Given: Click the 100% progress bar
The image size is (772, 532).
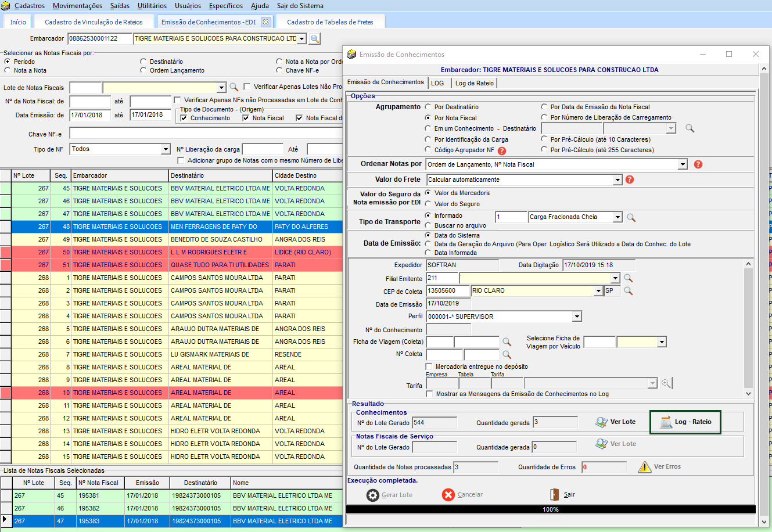Looking at the screenshot, I should (x=550, y=509).
